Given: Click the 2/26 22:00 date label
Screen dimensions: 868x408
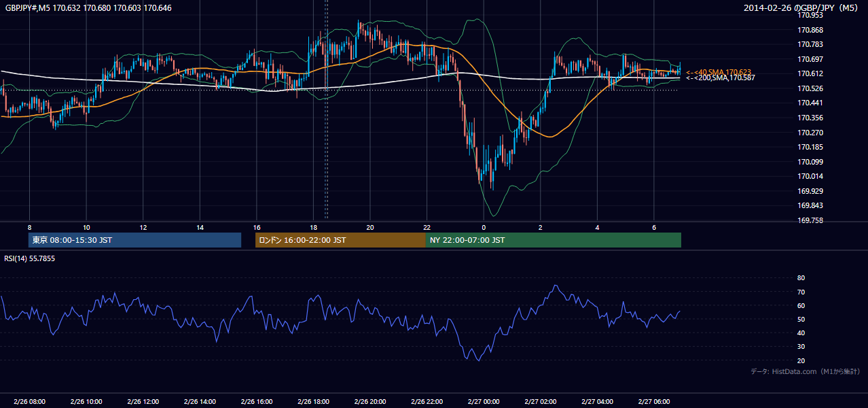Looking at the screenshot, I should [x=427, y=401].
